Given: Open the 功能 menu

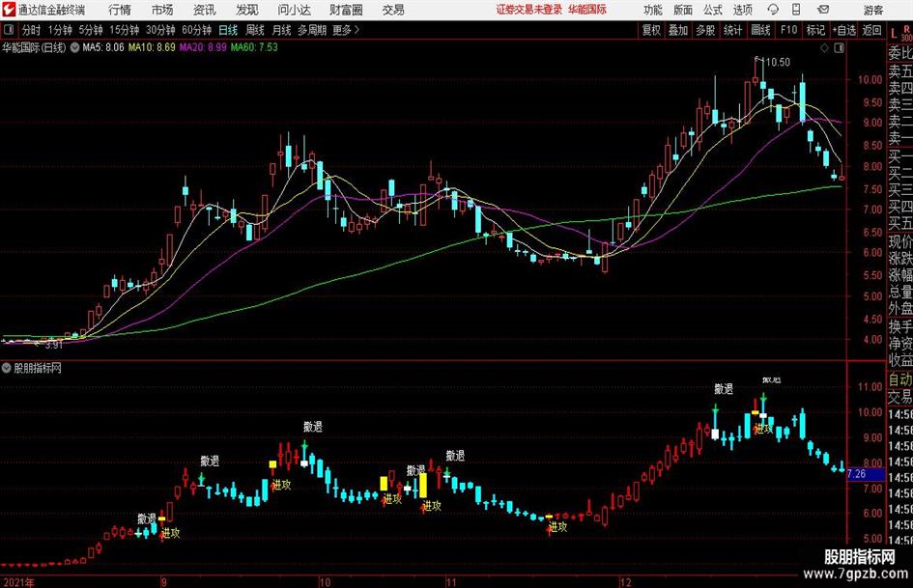Looking at the screenshot, I should click(653, 10).
